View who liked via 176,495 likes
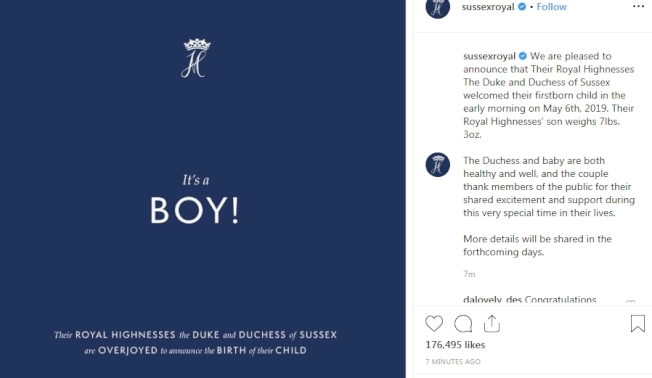The width and height of the screenshot is (652, 378). point(455,345)
